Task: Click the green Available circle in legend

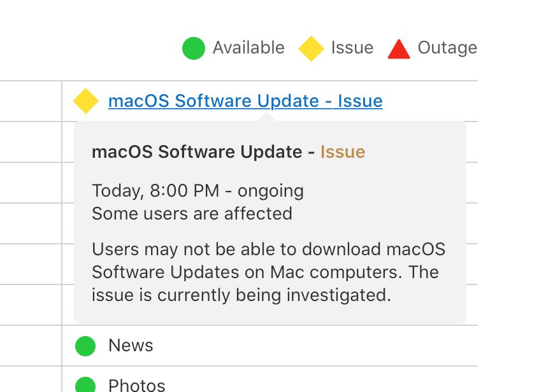Action: 193,48
